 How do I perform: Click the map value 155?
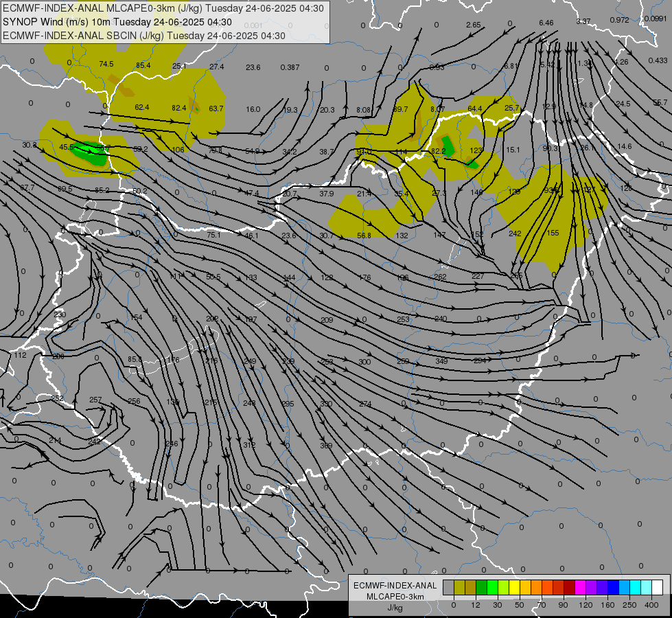[553, 233]
